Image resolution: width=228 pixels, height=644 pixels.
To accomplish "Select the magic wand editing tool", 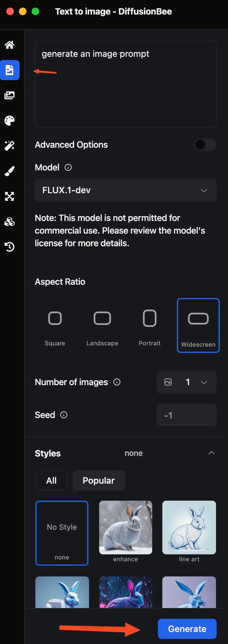I will tap(9, 146).
